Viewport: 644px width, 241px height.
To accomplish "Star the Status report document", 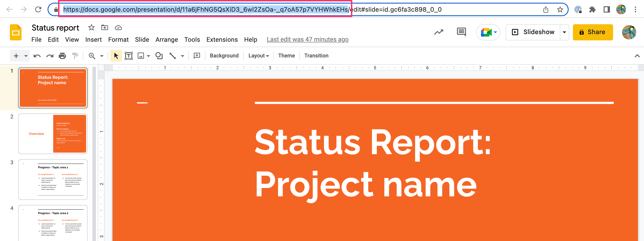I will coord(91,28).
